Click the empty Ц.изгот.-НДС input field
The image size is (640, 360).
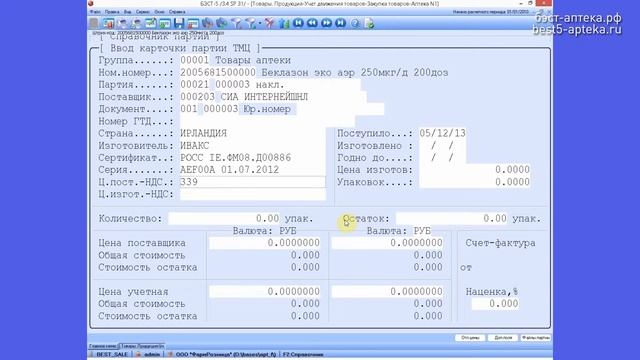pyautogui.click(x=253, y=194)
